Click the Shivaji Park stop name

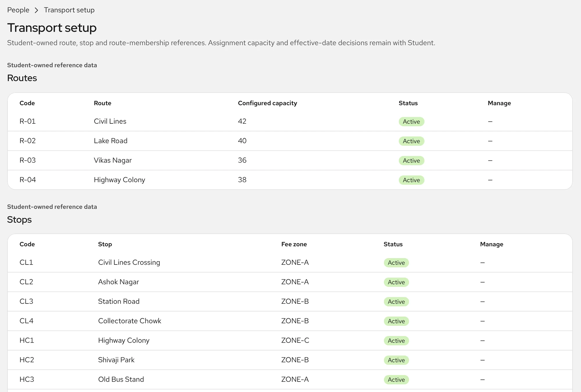click(116, 360)
